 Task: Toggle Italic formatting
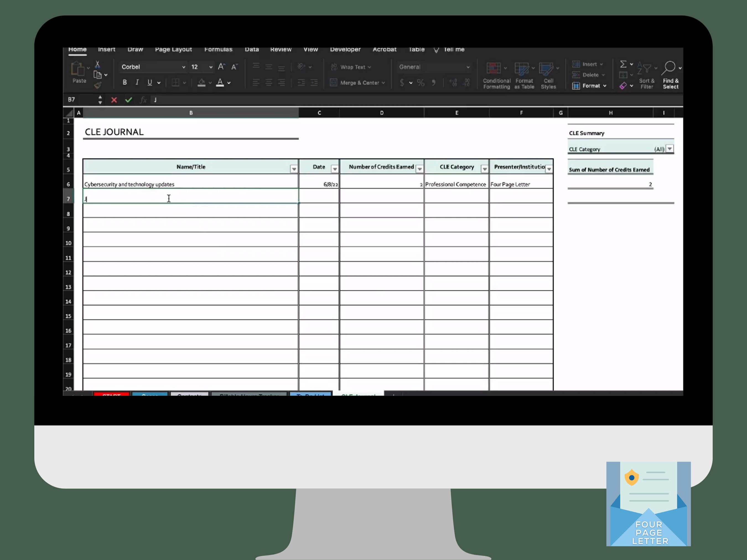137,82
